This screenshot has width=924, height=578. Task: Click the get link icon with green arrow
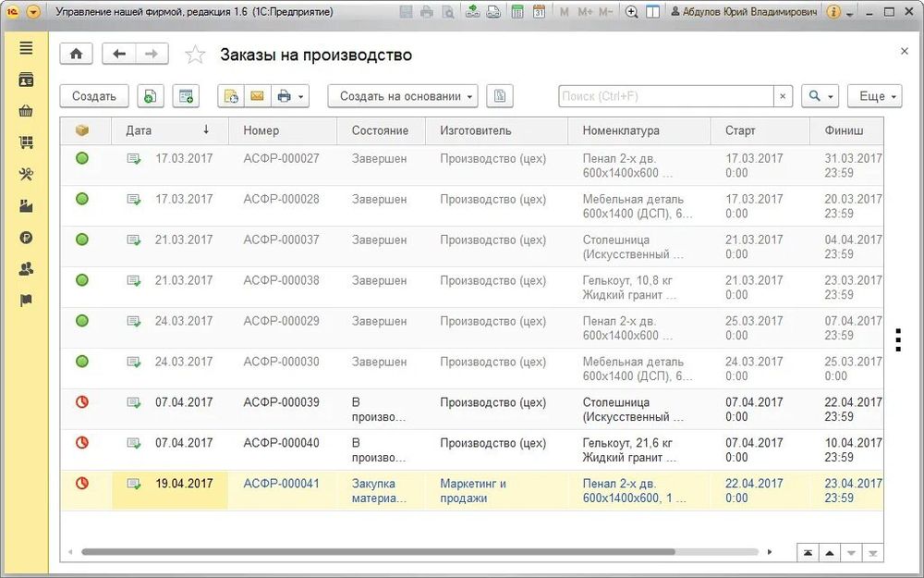(472, 12)
